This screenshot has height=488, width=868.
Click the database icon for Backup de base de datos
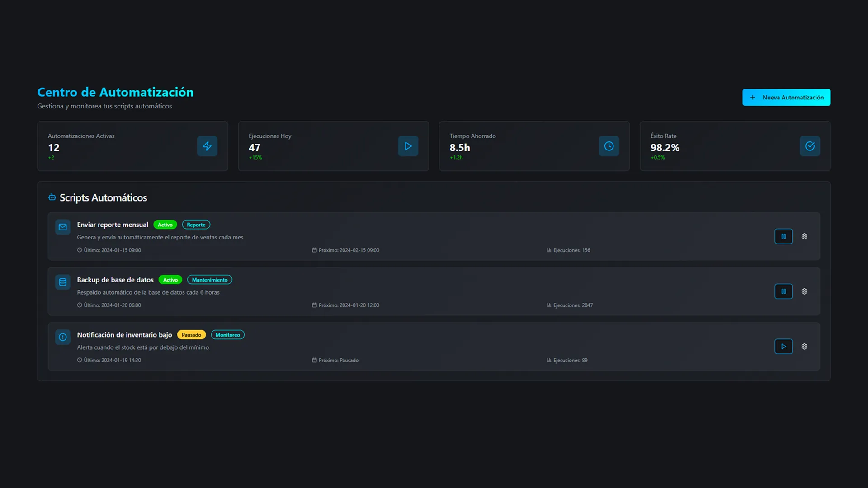pyautogui.click(x=63, y=282)
